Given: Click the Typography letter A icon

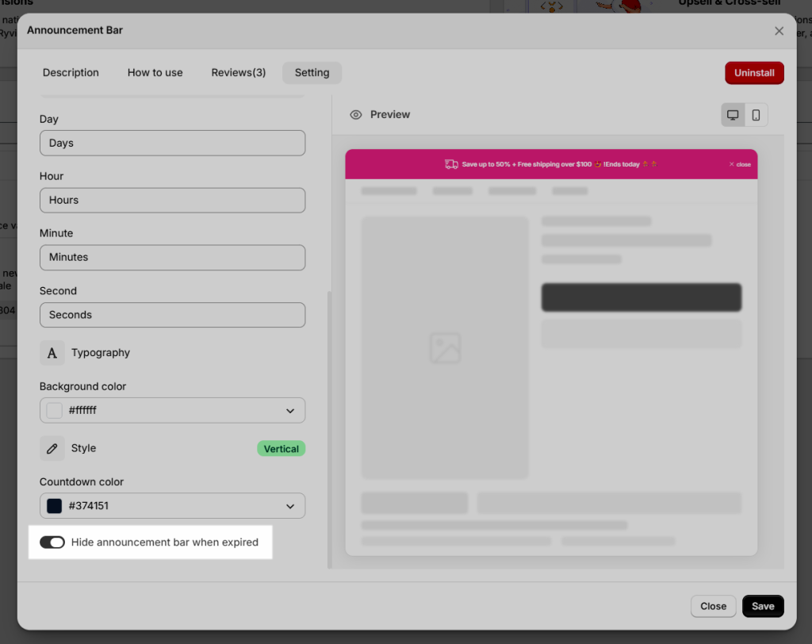Looking at the screenshot, I should (52, 353).
